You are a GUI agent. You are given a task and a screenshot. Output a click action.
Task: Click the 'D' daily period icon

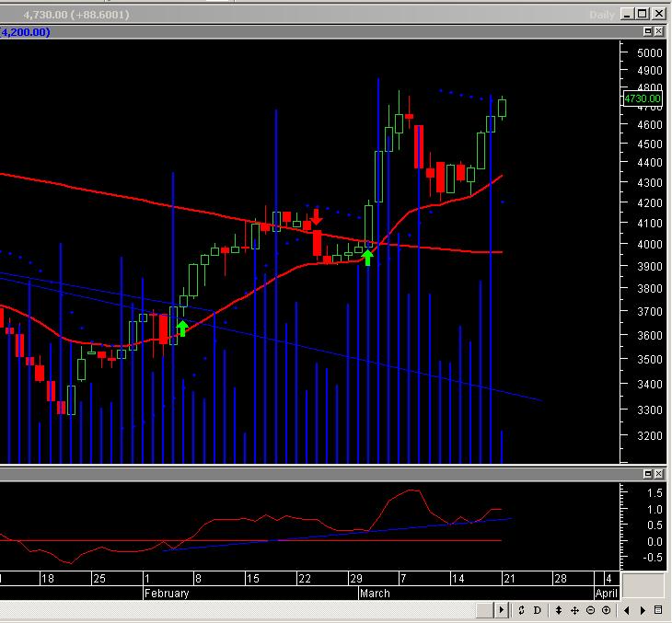537,610
